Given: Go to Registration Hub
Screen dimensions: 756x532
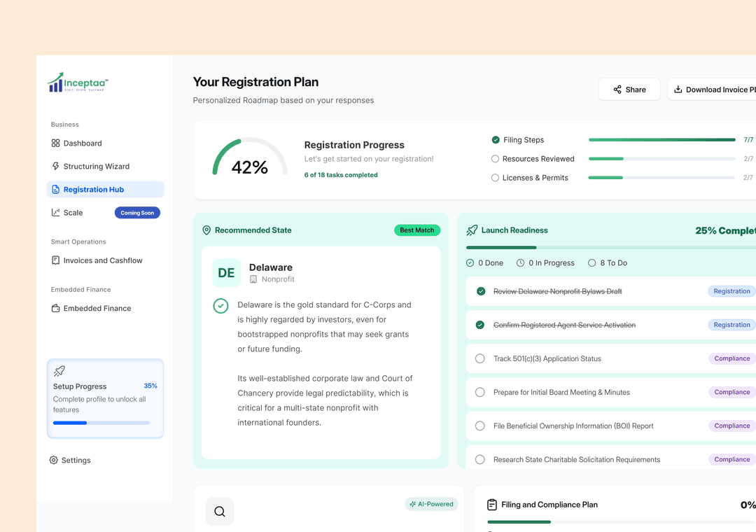Looking at the screenshot, I should point(105,190).
